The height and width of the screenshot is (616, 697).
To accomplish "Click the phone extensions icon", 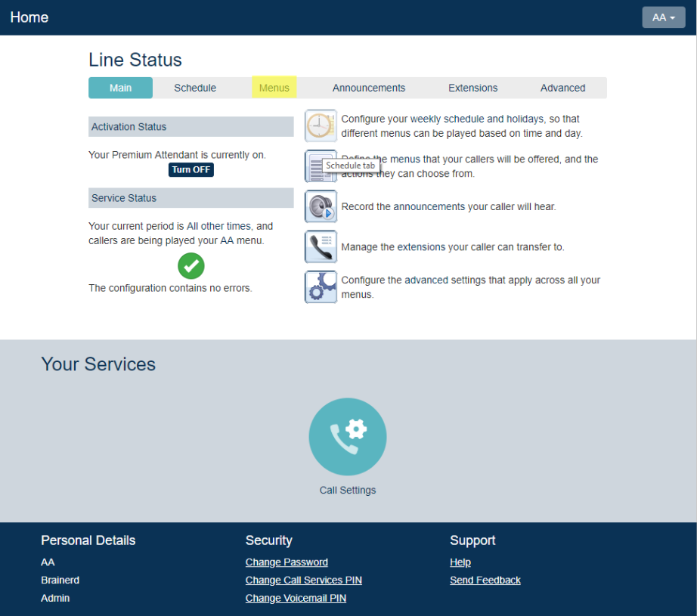I will click(321, 246).
